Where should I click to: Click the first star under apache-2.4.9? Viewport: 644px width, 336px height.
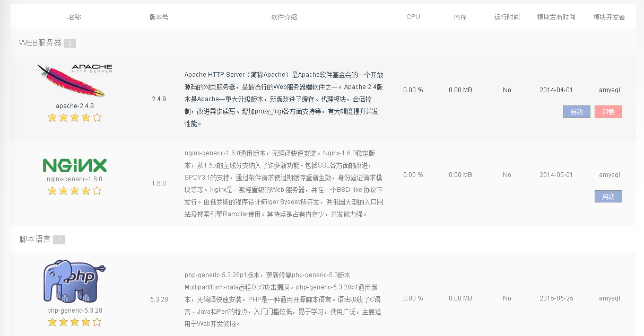point(52,118)
